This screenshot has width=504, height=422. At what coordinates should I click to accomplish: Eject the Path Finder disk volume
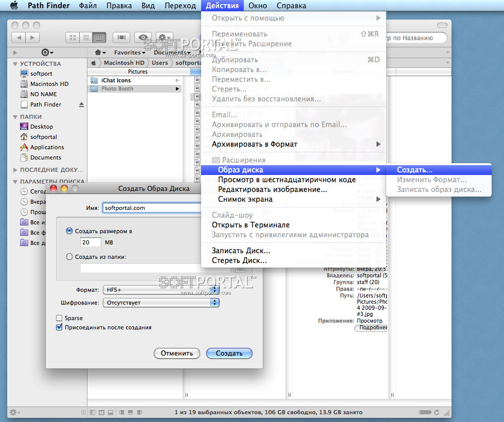tap(81, 104)
